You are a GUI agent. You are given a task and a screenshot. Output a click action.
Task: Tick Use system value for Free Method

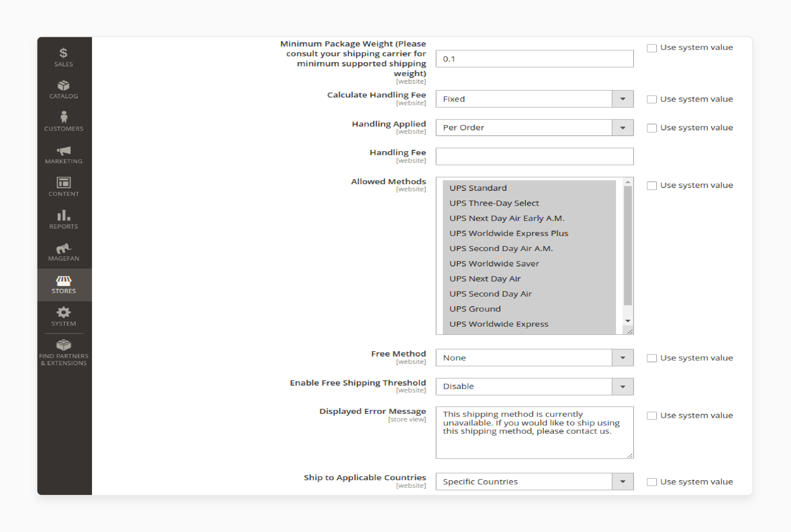[651, 358]
